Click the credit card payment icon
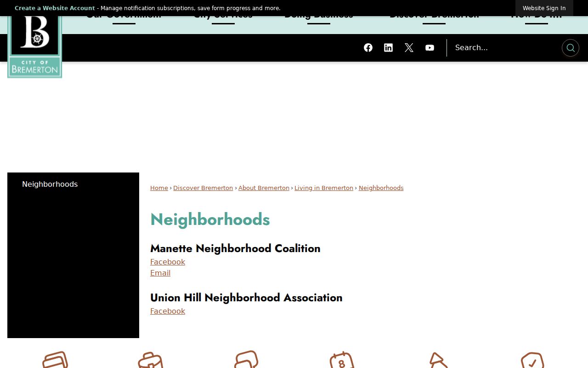Screen dimensions: 588x368 pyautogui.click(x=55, y=360)
